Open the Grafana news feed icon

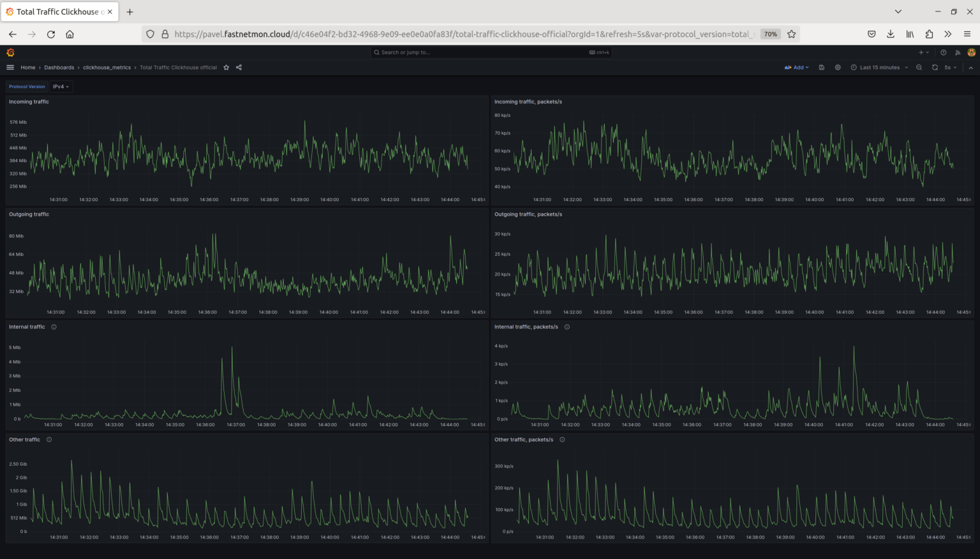[958, 52]
